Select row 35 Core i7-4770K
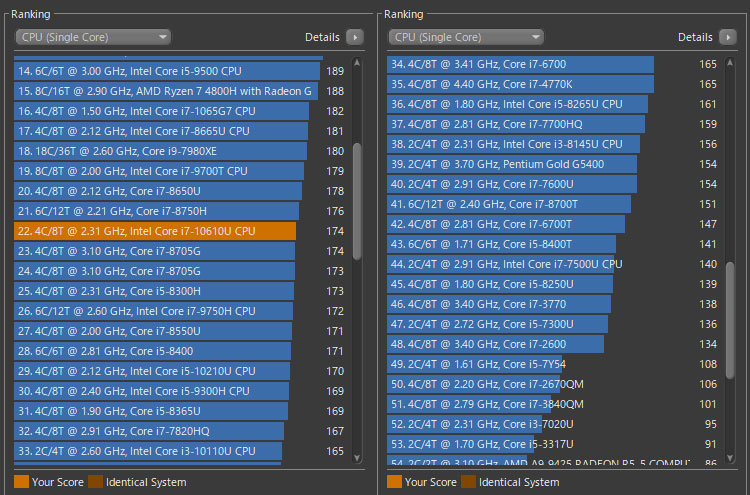The height and width of the screenshot is (495, 750). point(552,84)
